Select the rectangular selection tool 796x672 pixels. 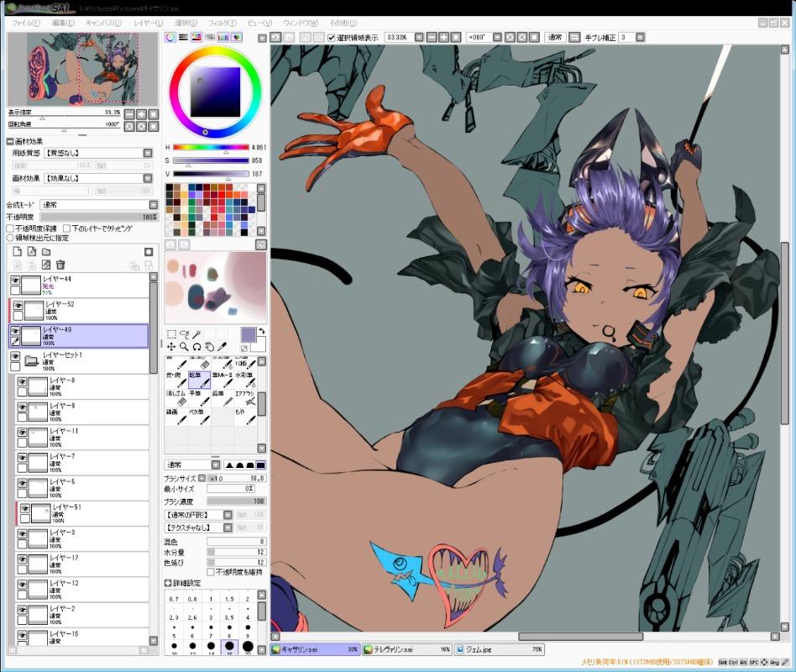[x=171, y=334]
